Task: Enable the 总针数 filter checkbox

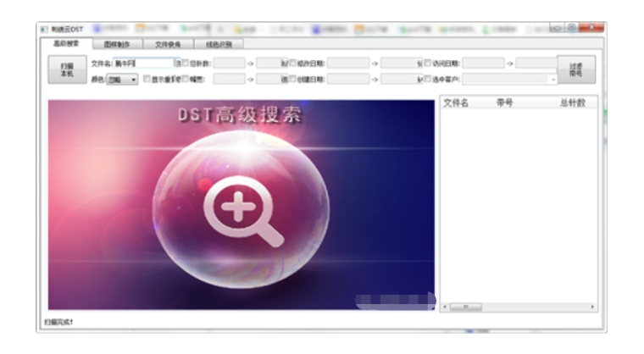Action: coord(186,63)
